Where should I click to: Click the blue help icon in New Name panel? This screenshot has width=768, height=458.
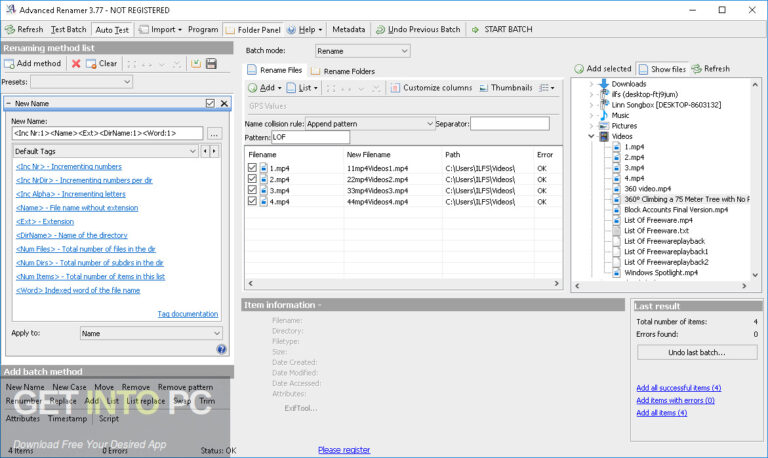click(x=221, y=349)
